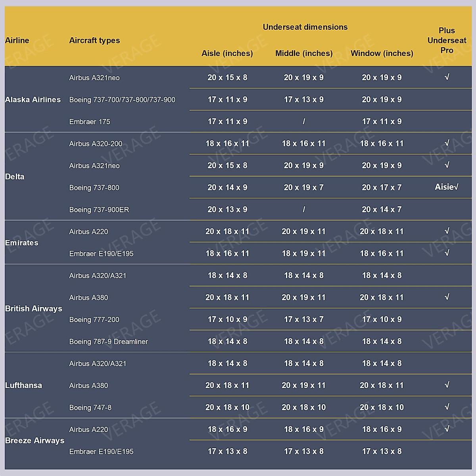Click the checkmark for Breeze Airways Airbus A220
The height and width of the screenshot is (476, 476).
point(447,429)
